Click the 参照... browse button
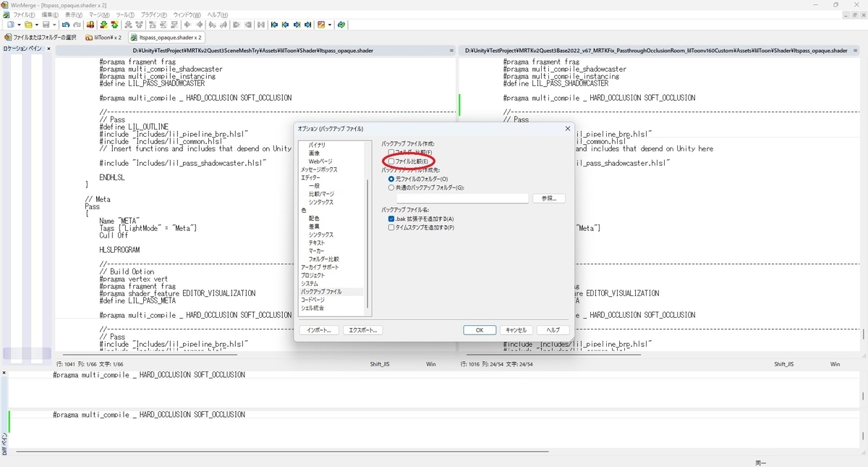This screenshot has height=467, width=868. pos(549,198)
